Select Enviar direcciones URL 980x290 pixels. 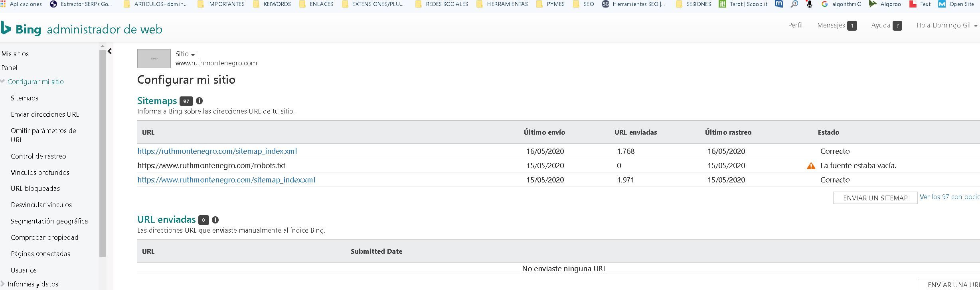[x=45, y=114]
